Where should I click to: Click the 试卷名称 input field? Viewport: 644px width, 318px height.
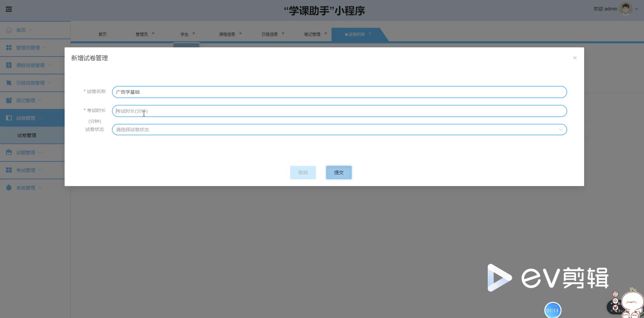(339, 92)
